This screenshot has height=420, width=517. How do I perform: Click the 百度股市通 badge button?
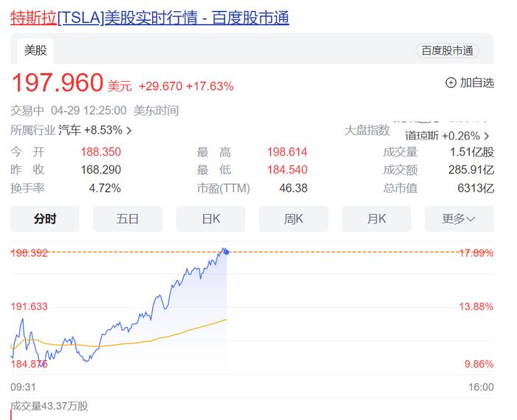447,50
